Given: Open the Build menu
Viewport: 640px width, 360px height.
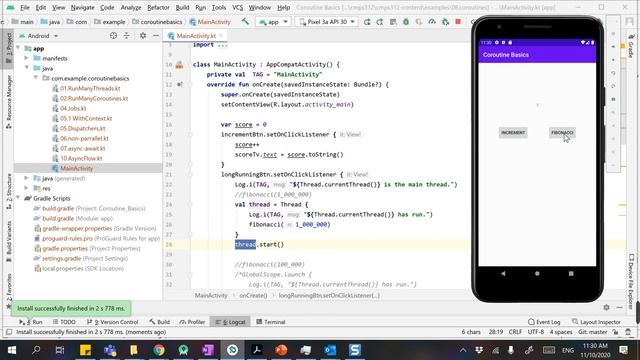Looking at the screenshot, I should (182, 7).
